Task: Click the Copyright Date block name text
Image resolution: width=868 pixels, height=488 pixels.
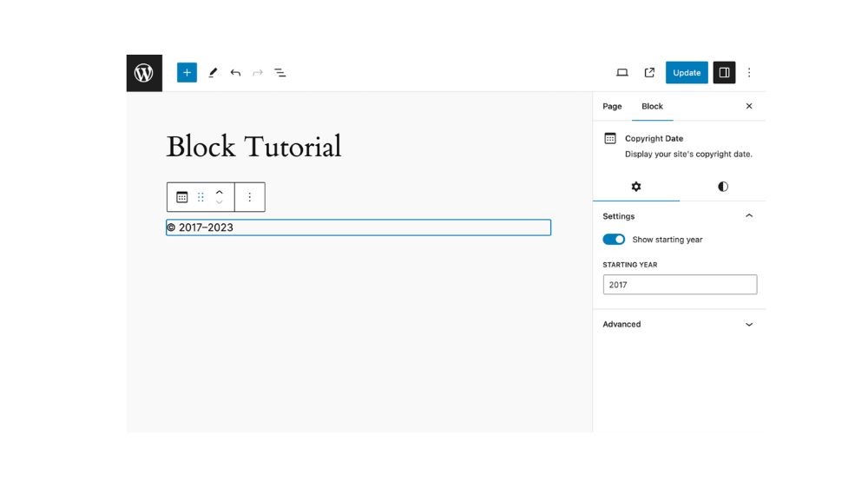Action: coord(654,138)
